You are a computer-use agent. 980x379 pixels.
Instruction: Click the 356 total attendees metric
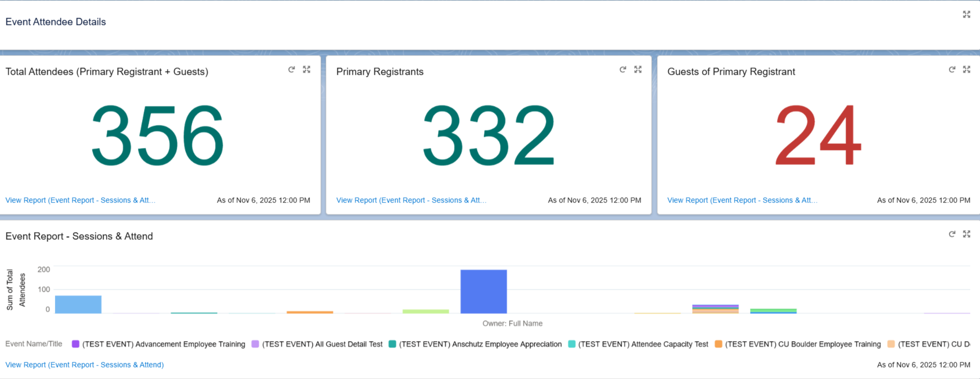click(158, 136)
